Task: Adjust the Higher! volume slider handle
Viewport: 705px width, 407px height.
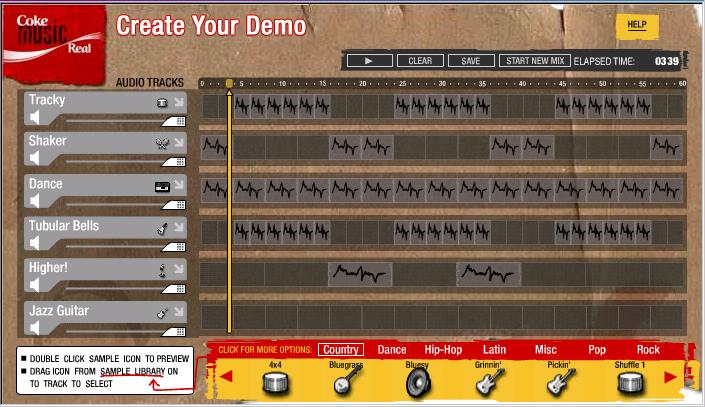Action: (174, 288)
